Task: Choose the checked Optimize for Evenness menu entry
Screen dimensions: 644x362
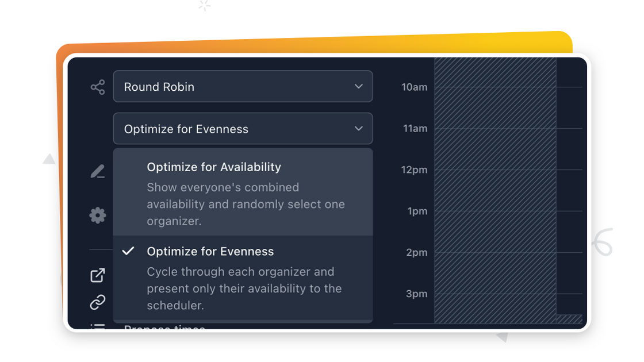Action: pyautogui.click(x=210, y=252)
